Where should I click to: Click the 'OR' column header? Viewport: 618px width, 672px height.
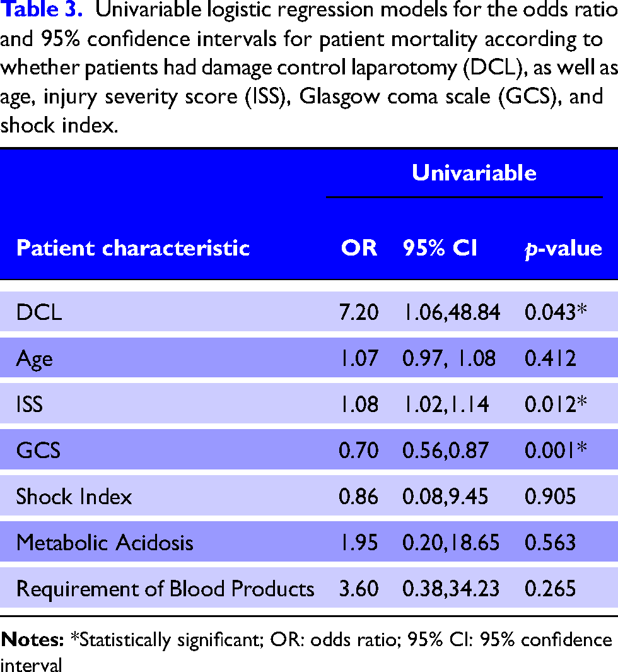359,248
